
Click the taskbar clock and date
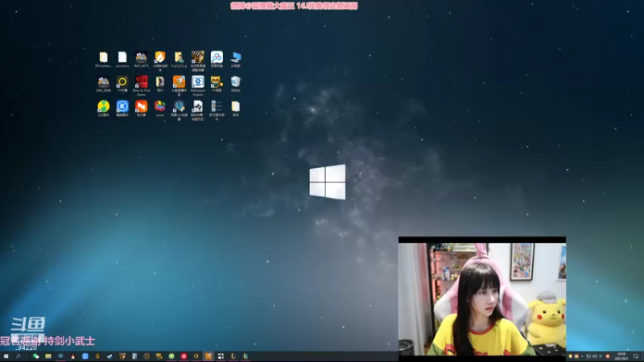pyautogui.click(x=621, y=356)
